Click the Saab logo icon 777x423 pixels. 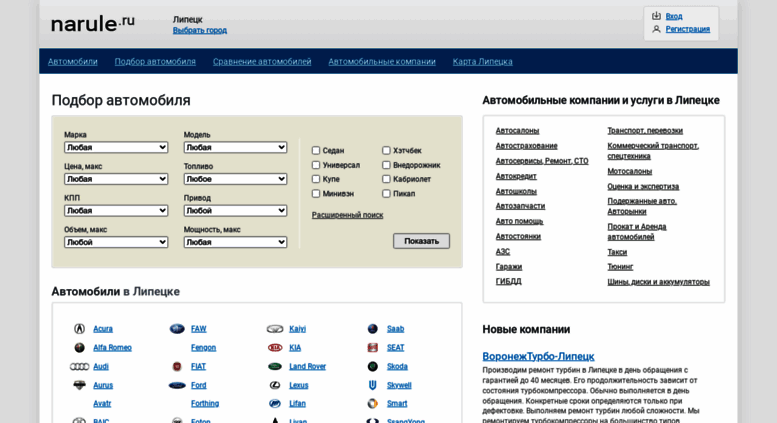[373, 328]
